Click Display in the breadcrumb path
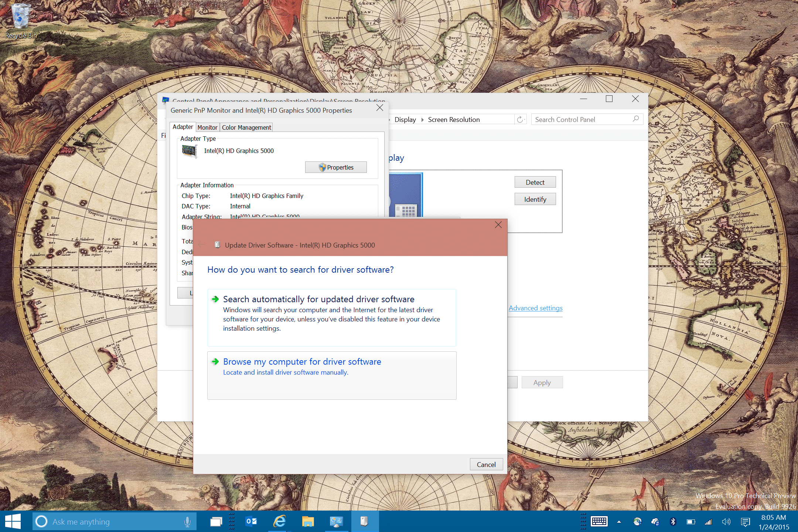The height and width of the screenshot is (532, 798). point(405,119)
